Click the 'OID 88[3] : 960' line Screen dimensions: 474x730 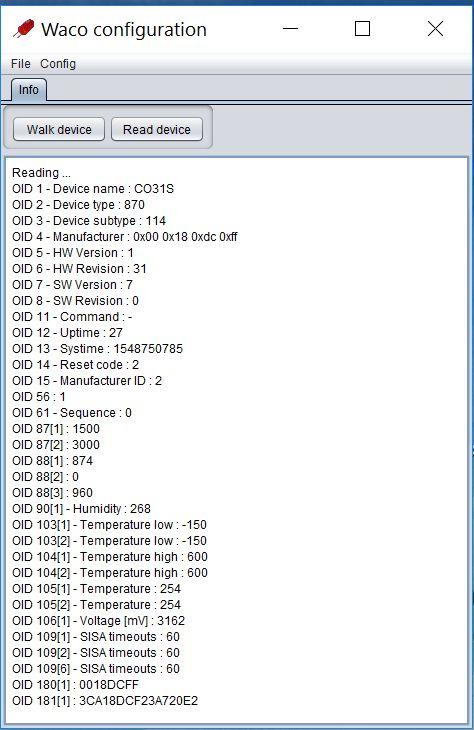point(53,493)
